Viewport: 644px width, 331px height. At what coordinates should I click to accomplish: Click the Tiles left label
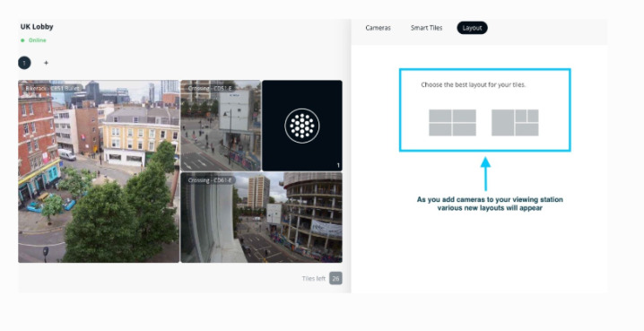pos(313,278)
